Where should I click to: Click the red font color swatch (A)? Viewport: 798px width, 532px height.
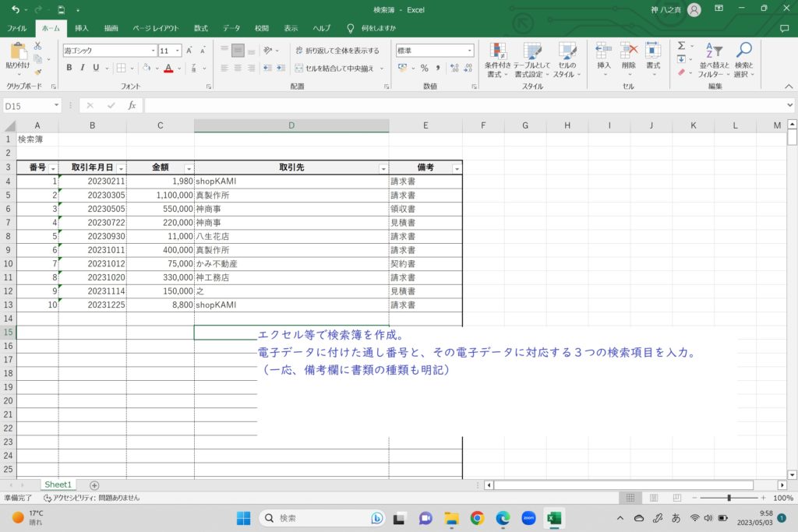pos(168,68)
